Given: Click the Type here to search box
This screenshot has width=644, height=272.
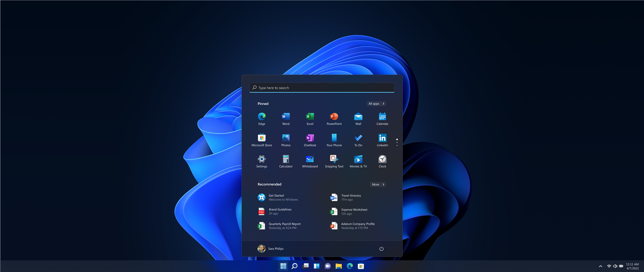Looking at the screenshot, I should [x=322, y=88].
